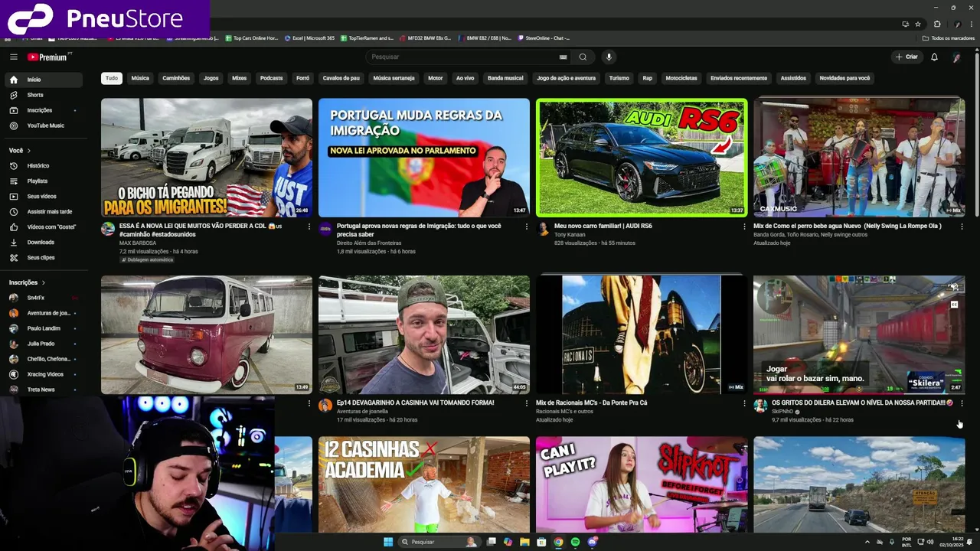Go to Início in the sidebar
980x551 pixels.
[x=43, y=80]
